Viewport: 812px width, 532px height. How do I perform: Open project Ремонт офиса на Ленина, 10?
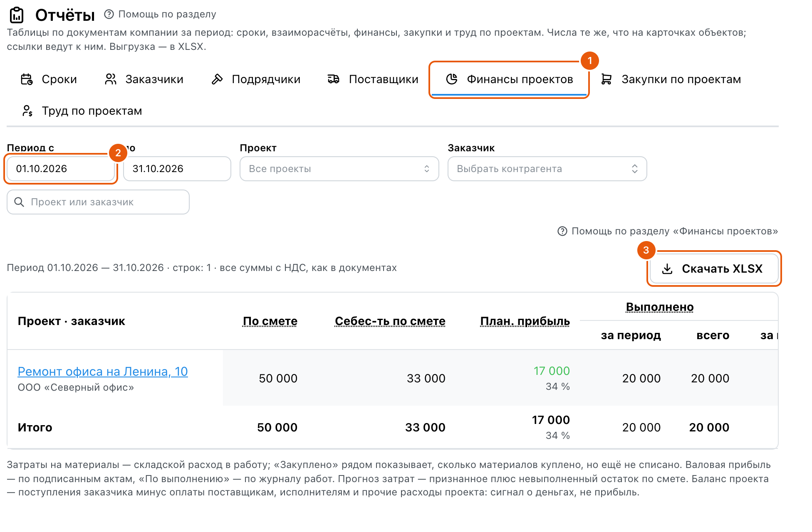point(103,371)
